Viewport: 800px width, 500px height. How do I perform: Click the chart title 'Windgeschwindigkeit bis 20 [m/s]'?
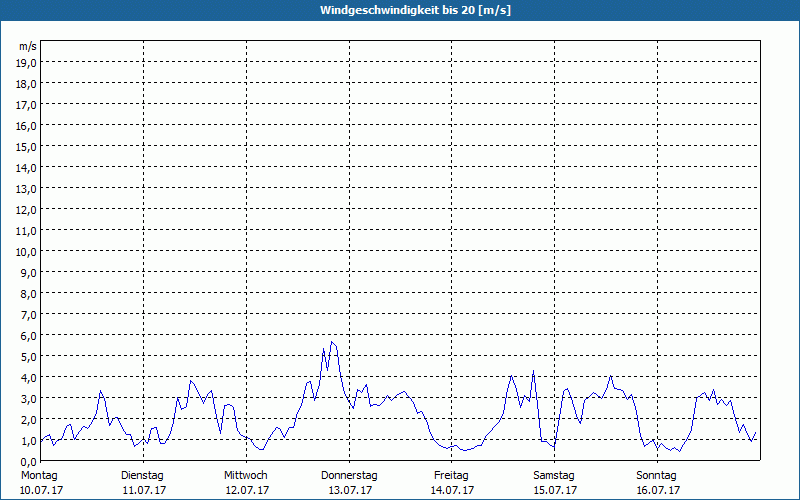pos(415,10)
